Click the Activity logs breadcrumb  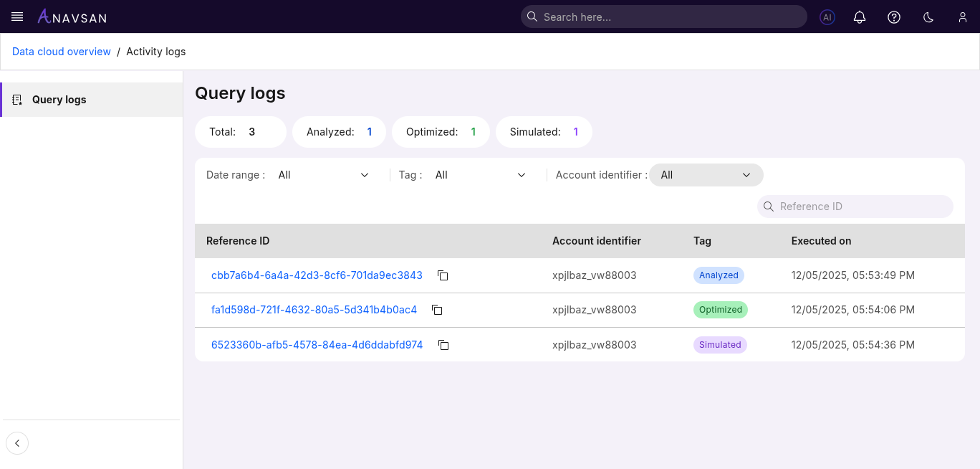155,51
